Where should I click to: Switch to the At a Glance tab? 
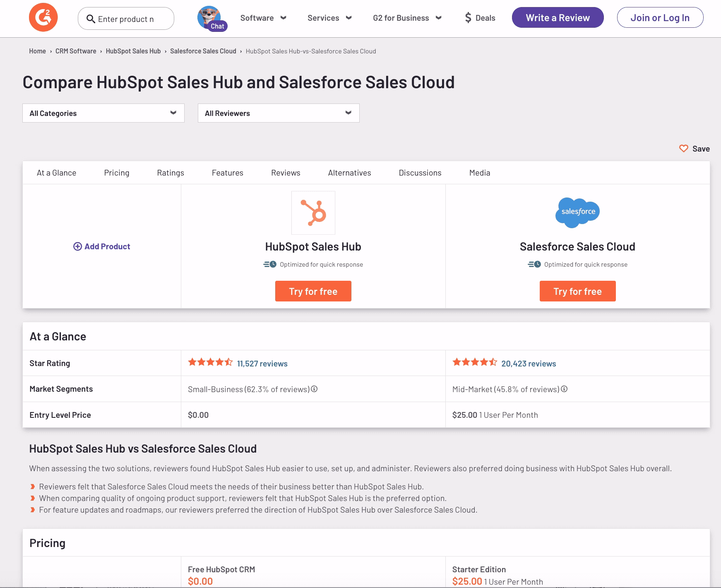point(57,173)
